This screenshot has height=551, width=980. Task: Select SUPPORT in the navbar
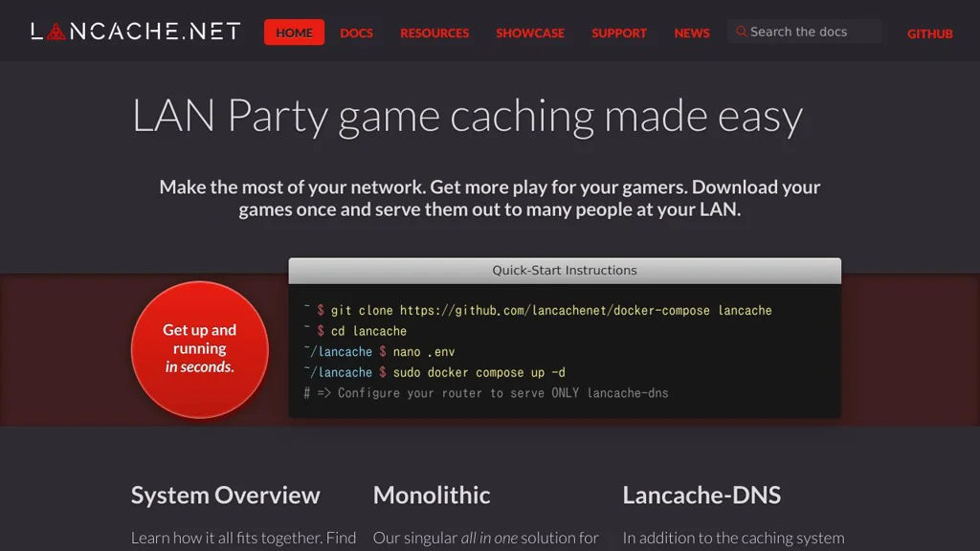(619, 33)
